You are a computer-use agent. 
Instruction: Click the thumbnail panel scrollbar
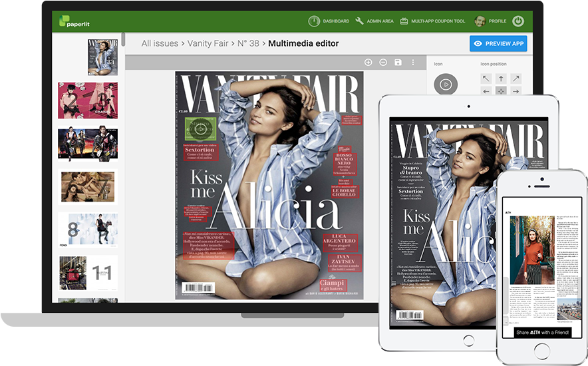point(123,39)
